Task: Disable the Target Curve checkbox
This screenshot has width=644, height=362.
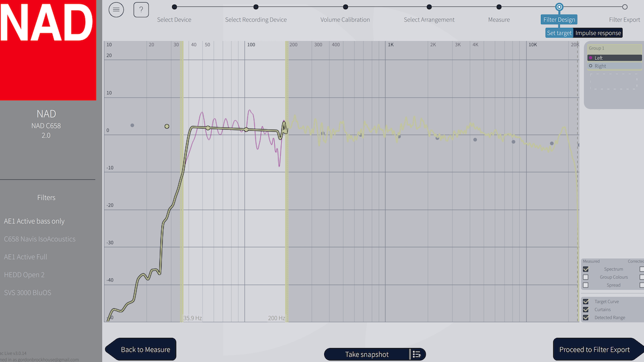Action: pos(586,302)
